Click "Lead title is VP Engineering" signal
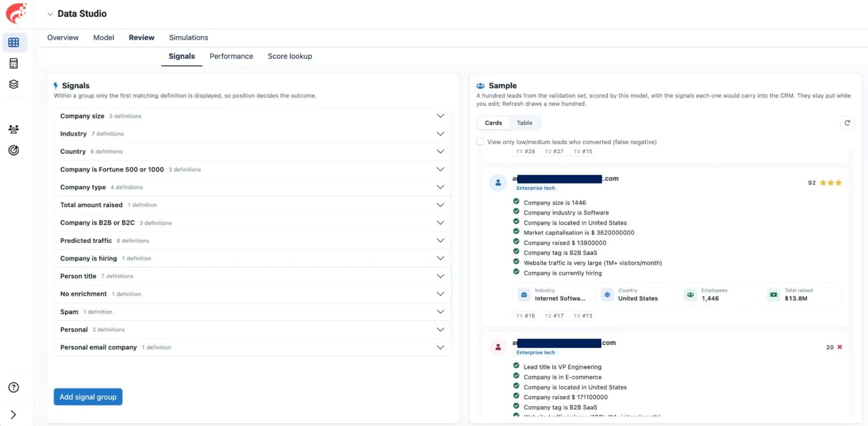868x426 pixels. (x=563, y=367)
